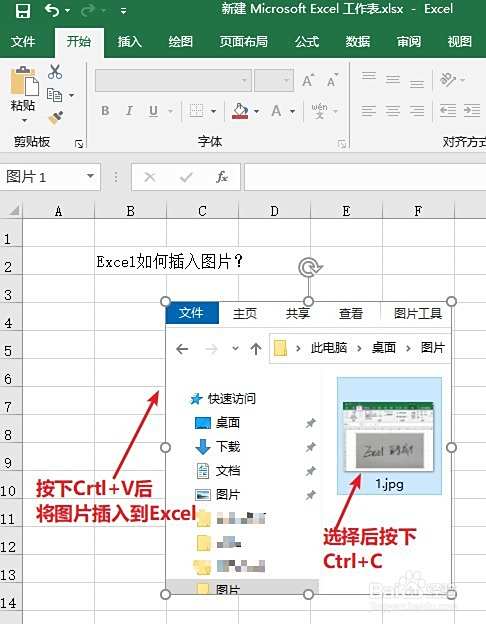Click the Bottom Align icon
This screenshot has height=624, width=486.
[x=417, y=84]
